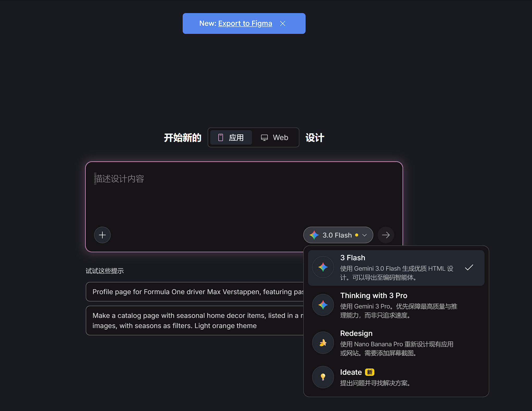Submit prompt with the arrow send button

[386, 235]
